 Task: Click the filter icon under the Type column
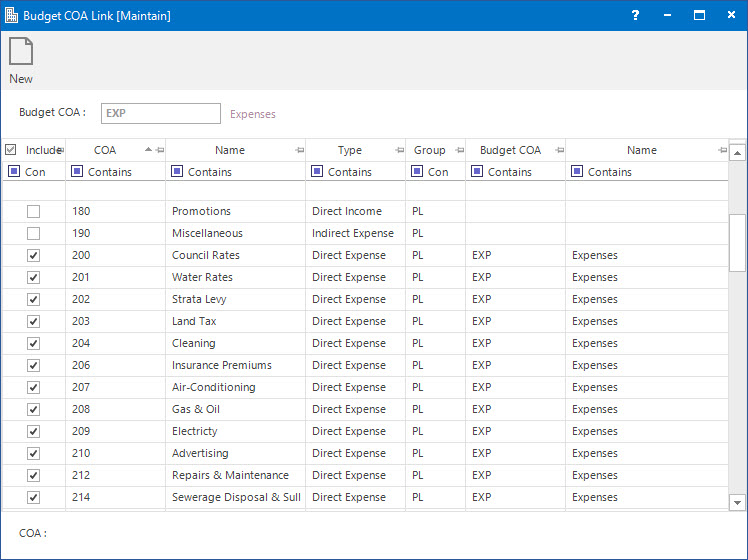click(317, 172)
